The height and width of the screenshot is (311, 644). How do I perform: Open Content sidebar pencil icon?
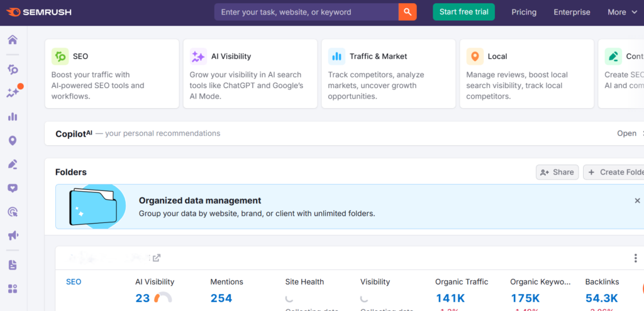tap(13, 165)
